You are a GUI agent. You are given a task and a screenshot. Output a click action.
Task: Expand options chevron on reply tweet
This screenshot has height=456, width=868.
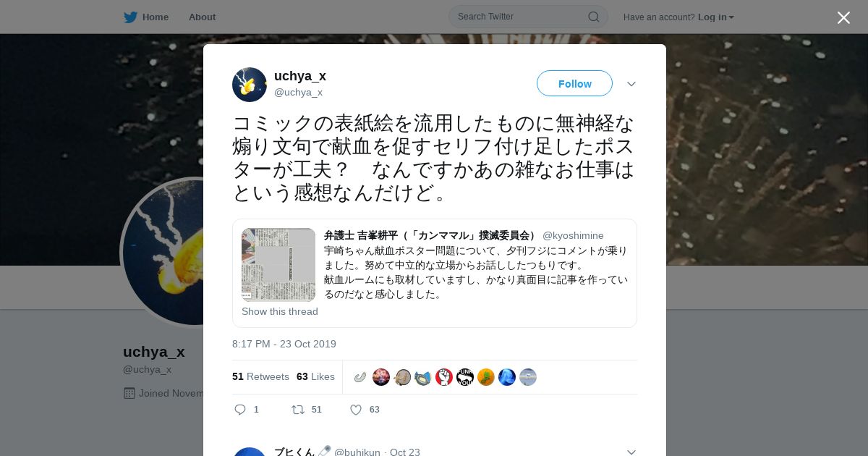click(x=631, y=452)
